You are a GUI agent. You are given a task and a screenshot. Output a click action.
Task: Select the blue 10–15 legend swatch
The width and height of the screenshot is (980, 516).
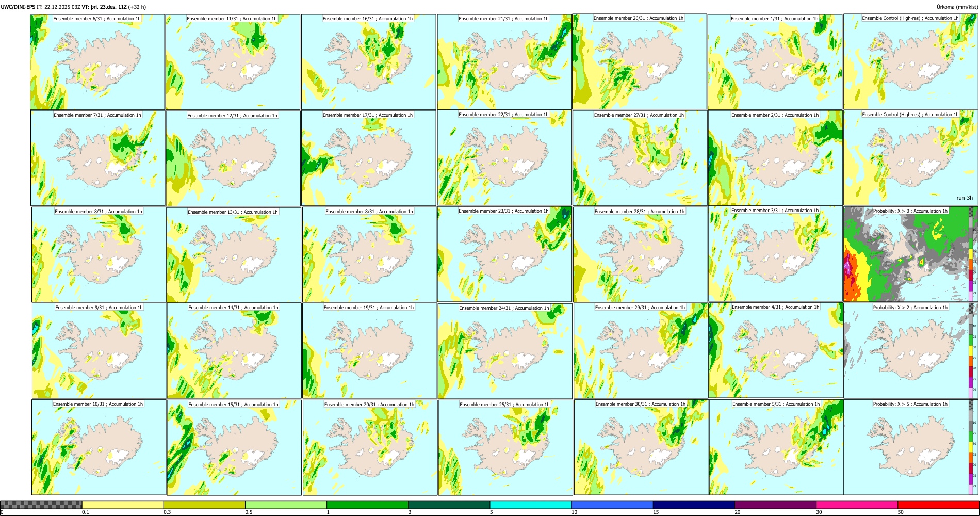click(x=612, y=505)
